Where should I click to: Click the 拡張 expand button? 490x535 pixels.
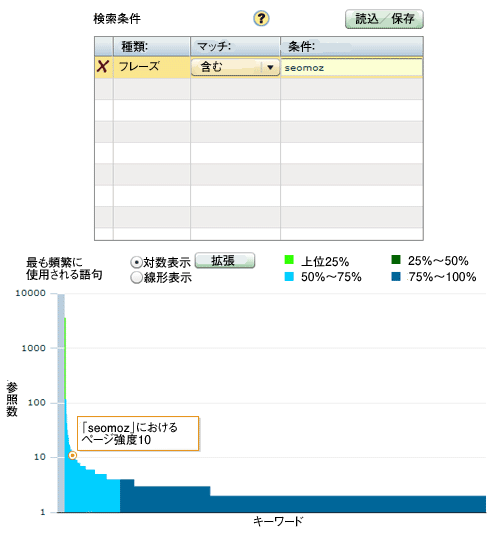pyautogui.click(x=225, y=261)
